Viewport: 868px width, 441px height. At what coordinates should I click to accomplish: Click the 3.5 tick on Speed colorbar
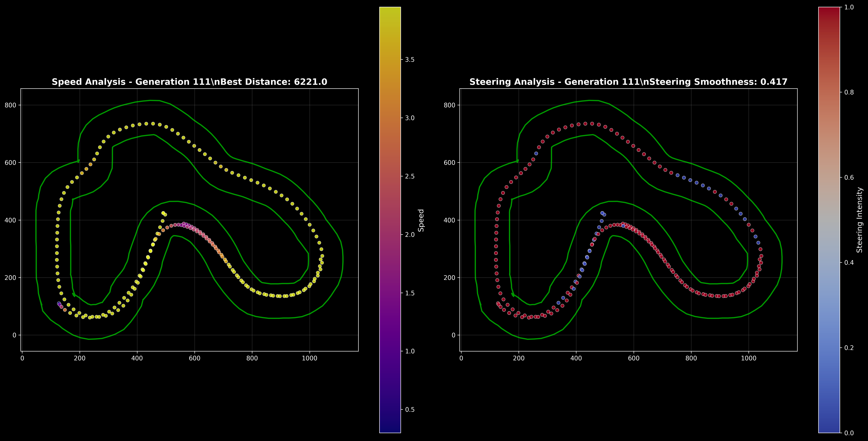tap(410, 60)
